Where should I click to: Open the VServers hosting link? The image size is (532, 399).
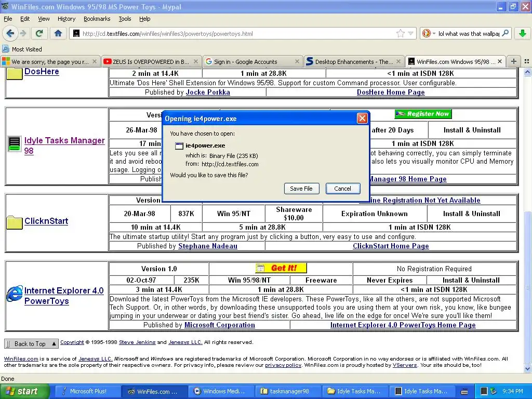405,365
